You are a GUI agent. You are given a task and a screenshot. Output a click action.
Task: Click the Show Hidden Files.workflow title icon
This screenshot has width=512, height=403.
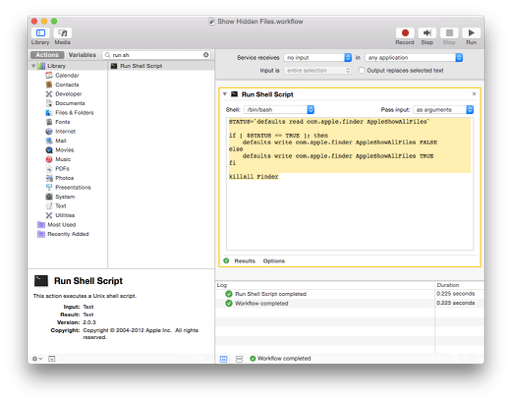coord(211,22)
